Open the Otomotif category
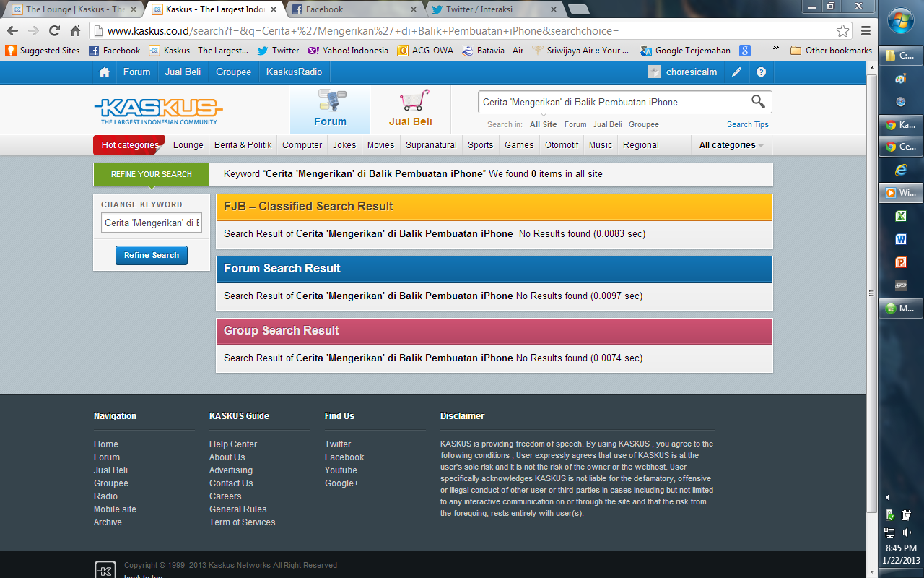The image size is (924, 578). (562, 145)
